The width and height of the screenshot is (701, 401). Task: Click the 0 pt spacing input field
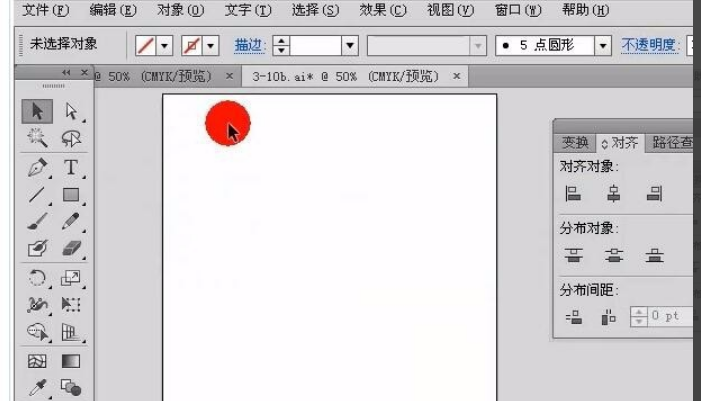pyautogui.click(x=669, y=317)
